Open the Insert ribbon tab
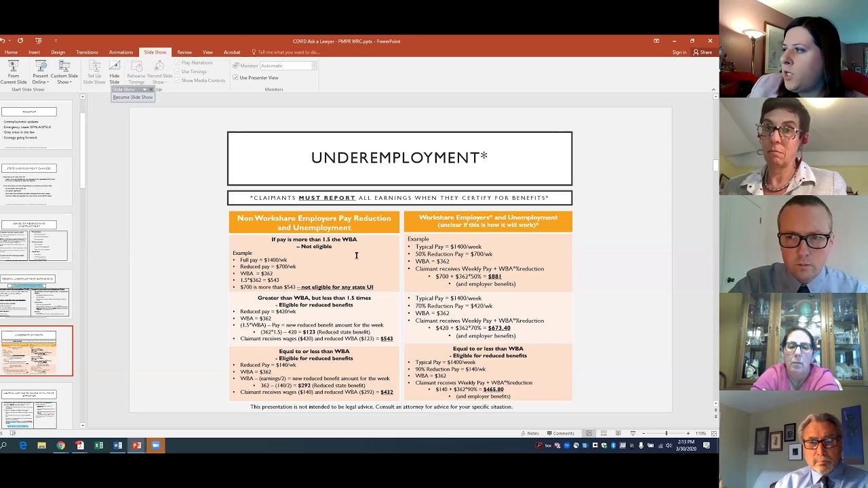The width and height of the screenshot is (868, 488). (x=34, y=52)
